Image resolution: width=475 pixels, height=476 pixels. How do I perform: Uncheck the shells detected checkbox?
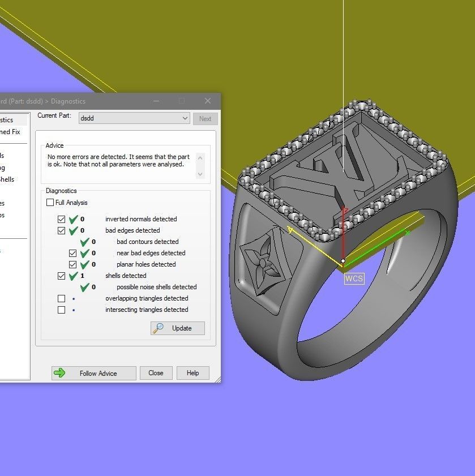61,276
